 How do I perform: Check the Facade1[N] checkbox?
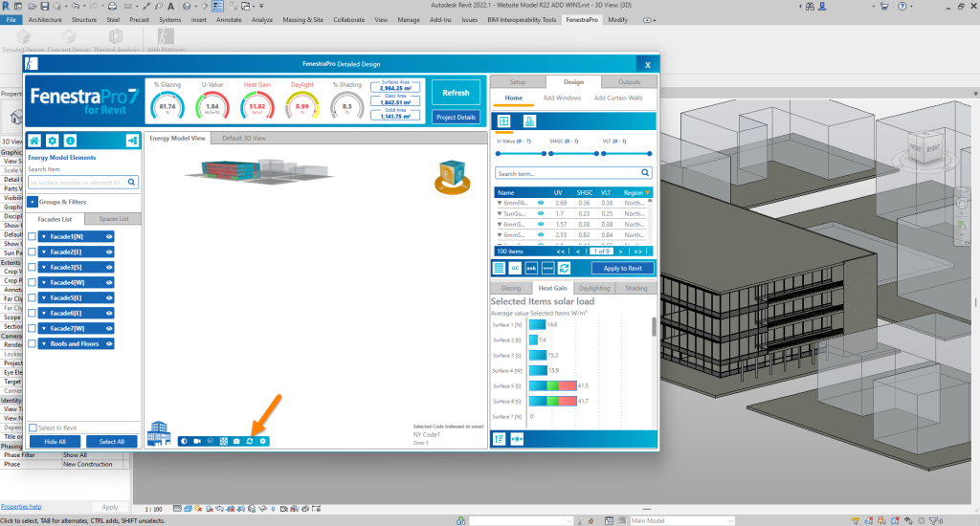point(32,237)
